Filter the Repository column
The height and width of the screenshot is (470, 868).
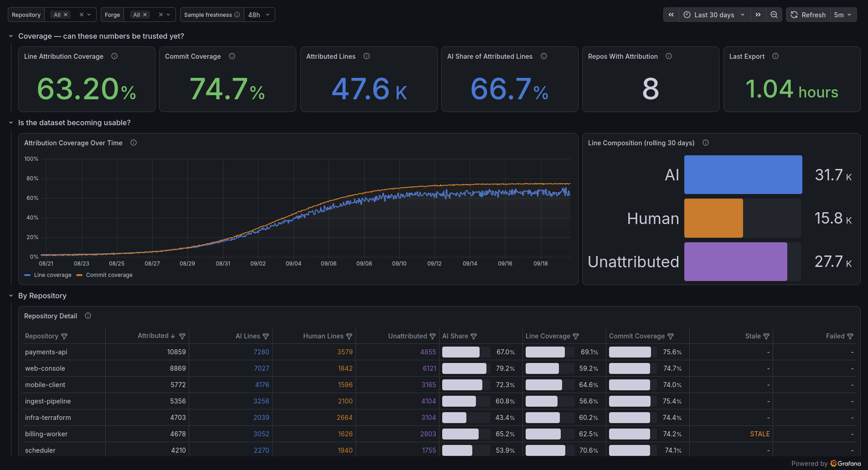click(x=64, y=336)
